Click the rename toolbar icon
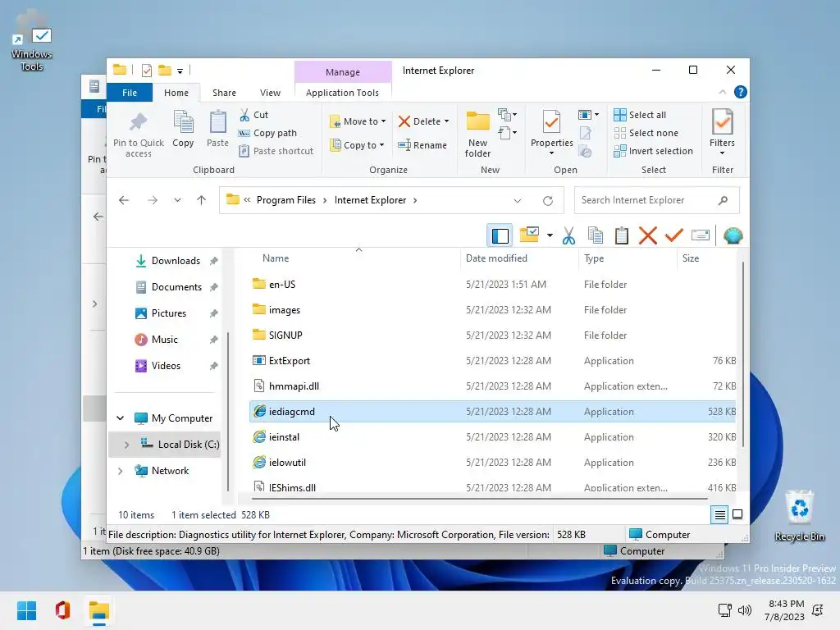The height and width of the screenshot is (630, 840). (701, 235)
